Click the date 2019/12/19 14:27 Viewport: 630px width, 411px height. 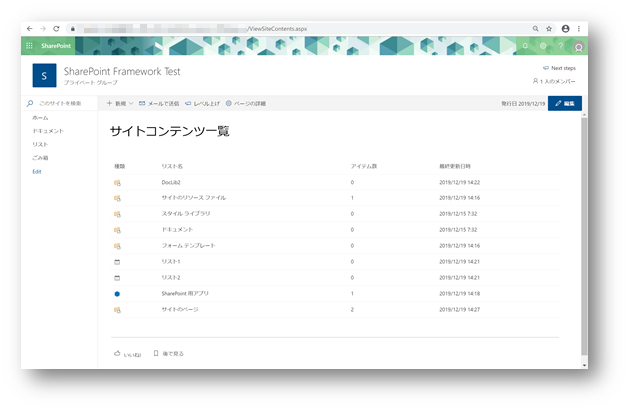460,309
